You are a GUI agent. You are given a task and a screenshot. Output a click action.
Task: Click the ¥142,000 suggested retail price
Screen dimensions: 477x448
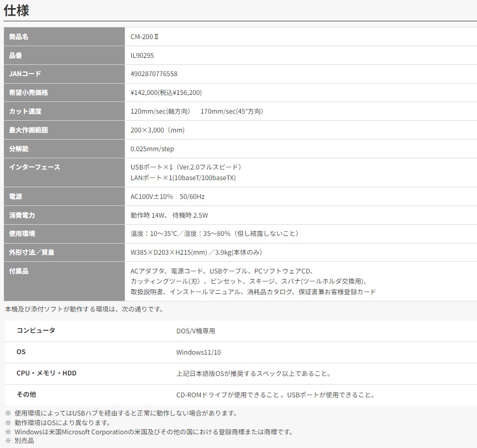pos(166,93)
